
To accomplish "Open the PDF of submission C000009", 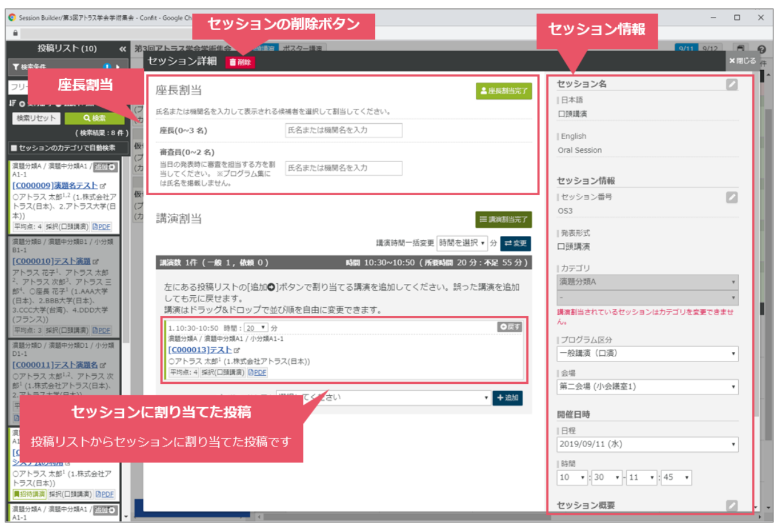I will coord(101,227).
